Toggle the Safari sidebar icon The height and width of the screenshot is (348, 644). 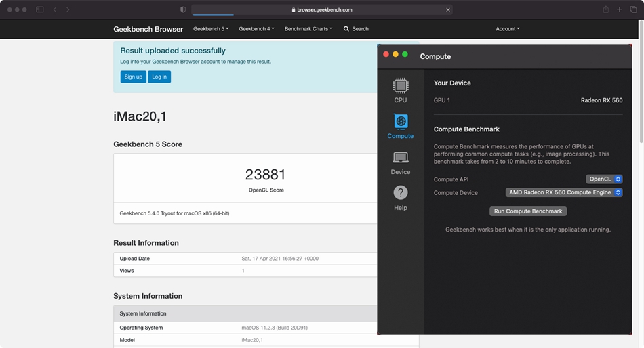(40, 9)
